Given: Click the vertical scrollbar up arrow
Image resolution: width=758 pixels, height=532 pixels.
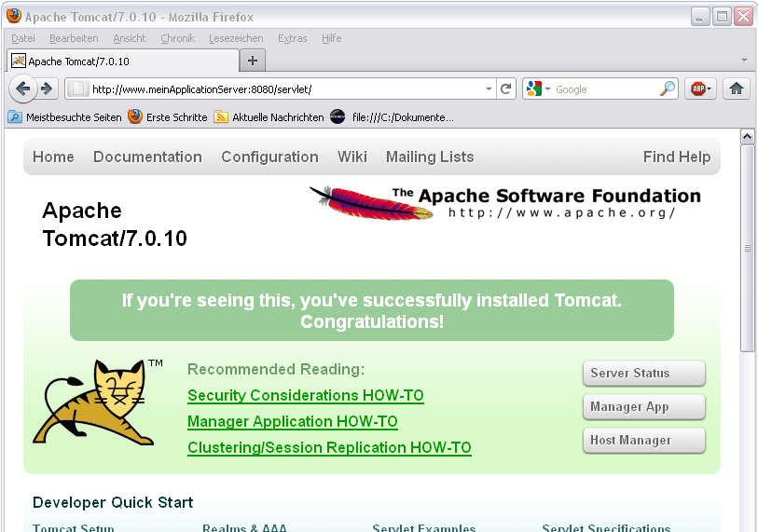Looking at the screenshot, I should (x=748, y=137).
